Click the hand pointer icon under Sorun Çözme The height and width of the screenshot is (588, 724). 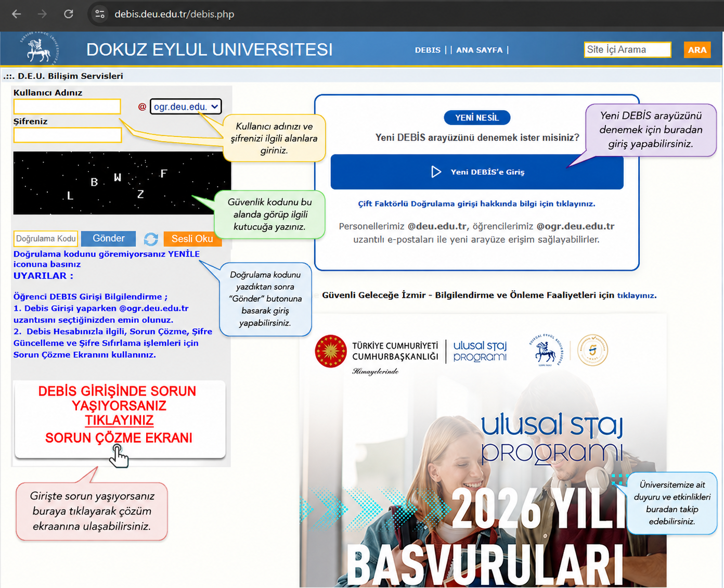pyautogui.click(x=119, y=456)
